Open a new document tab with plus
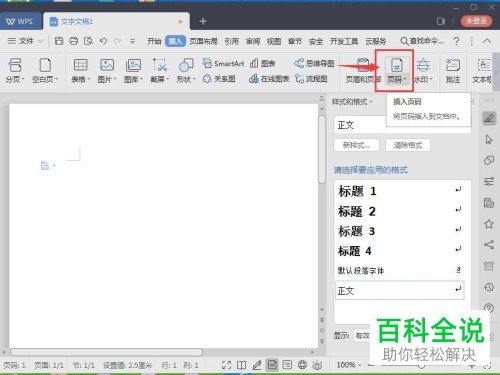The image size is (500, 375). [203, 21]
